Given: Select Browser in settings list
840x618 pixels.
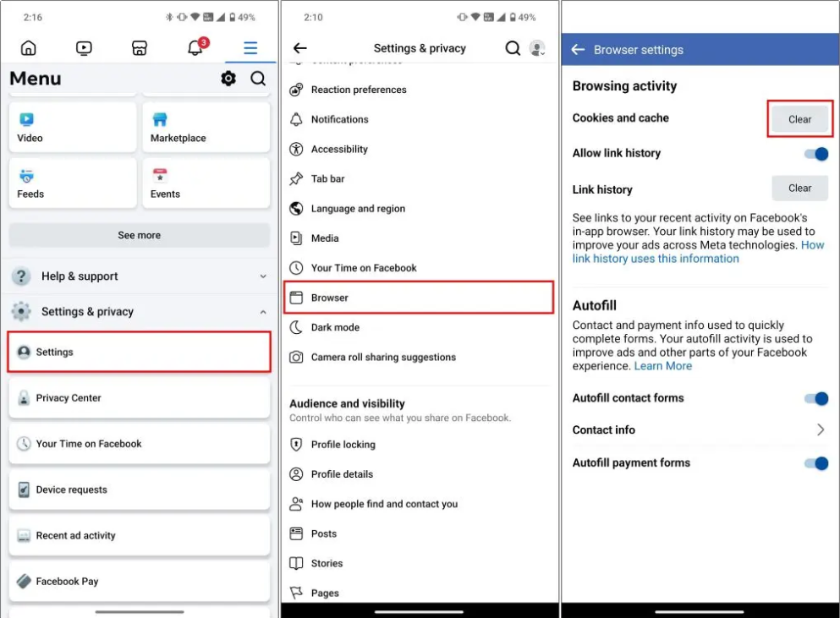Looking at the screenshot, I should (419, 298).
